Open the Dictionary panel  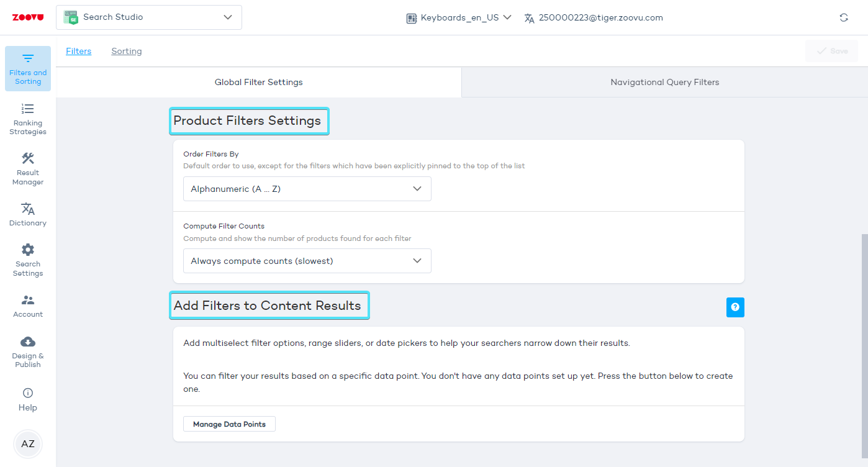(27, 214)
